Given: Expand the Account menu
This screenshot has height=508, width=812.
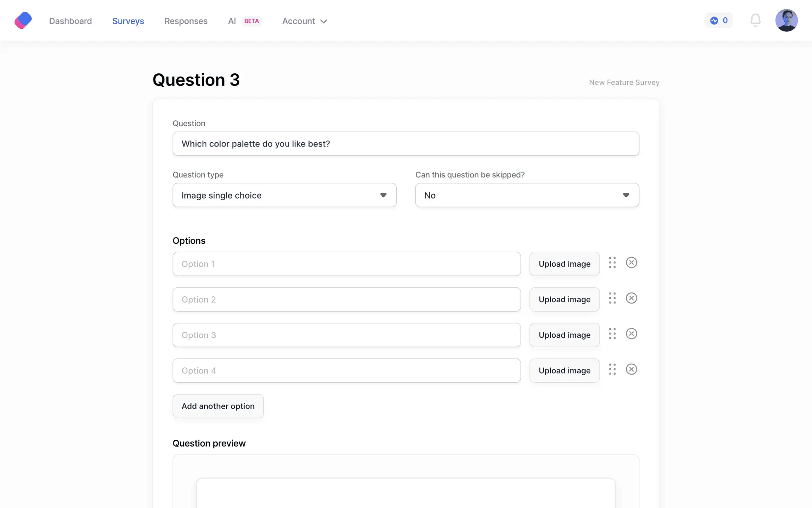Looking at the screenshot, I should [x=304, y=21].
